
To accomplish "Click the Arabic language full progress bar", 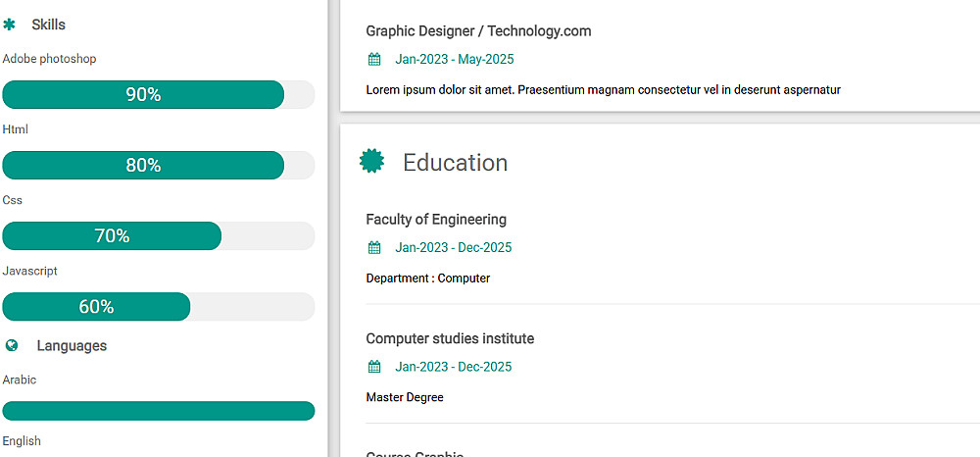I will point(159,411).
